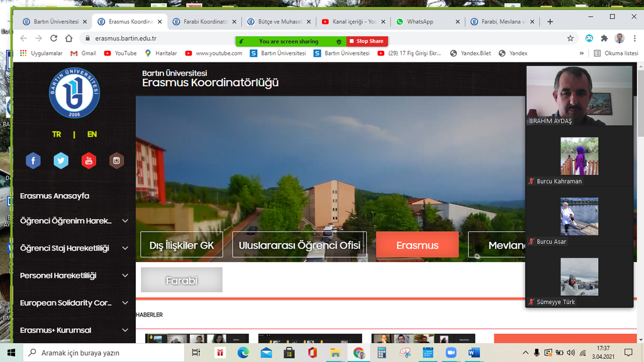Screen dimensions: 644x362
Task: Click Uluslararası Öğrenci Ofisi button
Action: tap(299, 245)
